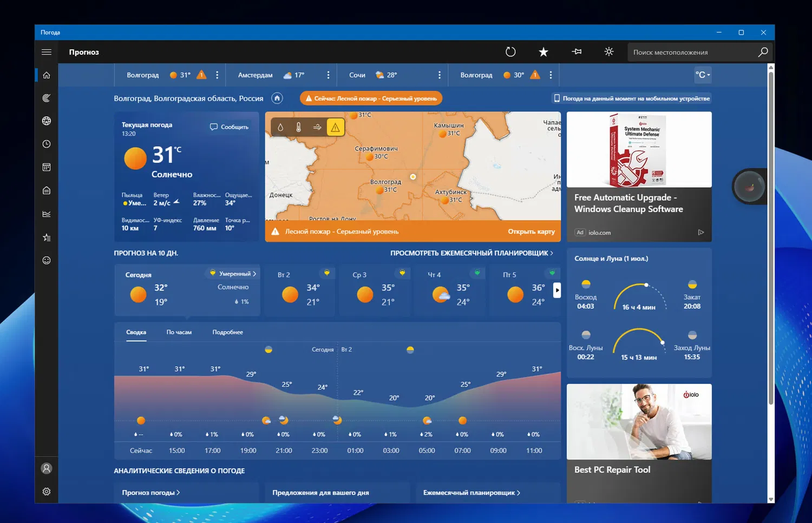Open Просмотреть ежемесячный планировщик link
Viewport: 812px width, 523px height.
pos(472,253)
